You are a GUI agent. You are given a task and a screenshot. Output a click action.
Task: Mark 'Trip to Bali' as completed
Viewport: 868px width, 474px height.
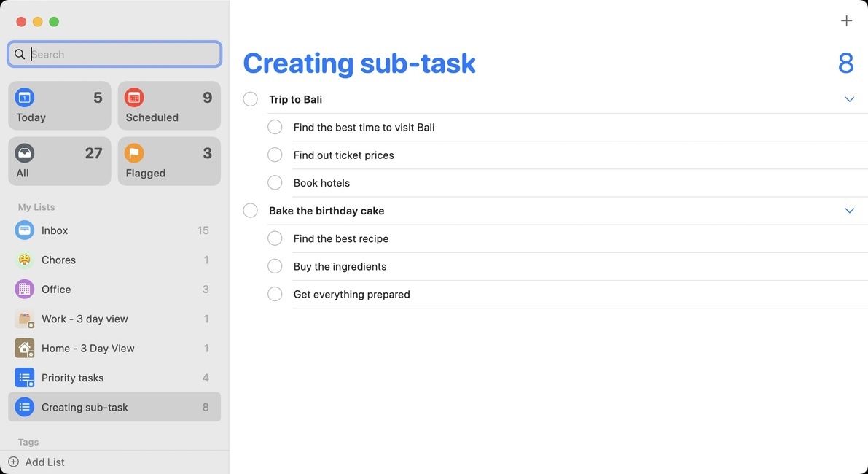point(250,98)
